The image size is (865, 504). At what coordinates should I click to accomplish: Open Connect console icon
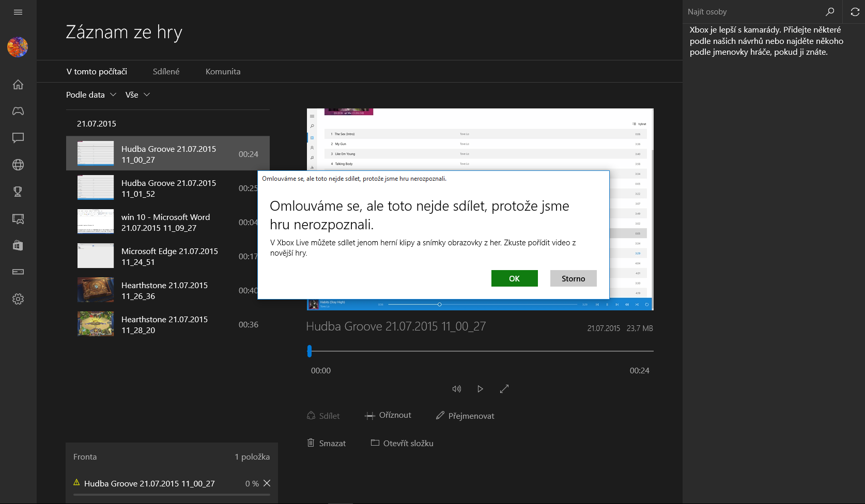tap(18, 272)
